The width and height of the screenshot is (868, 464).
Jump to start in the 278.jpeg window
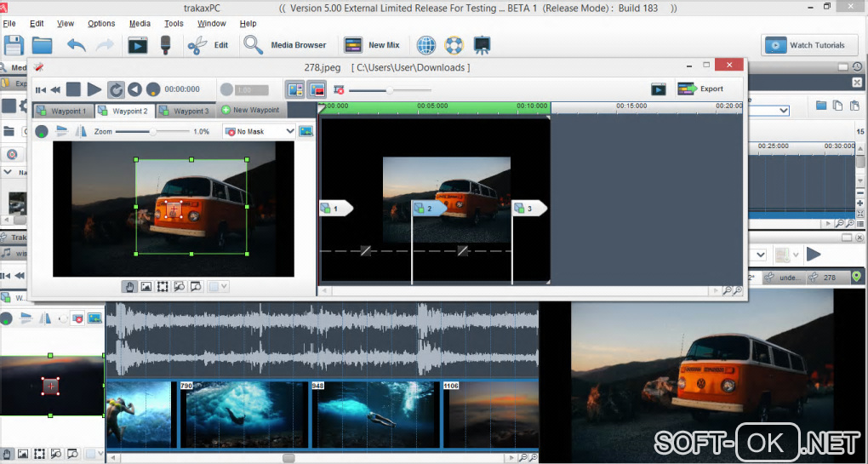pyautogui.click(x=40, y=89)
